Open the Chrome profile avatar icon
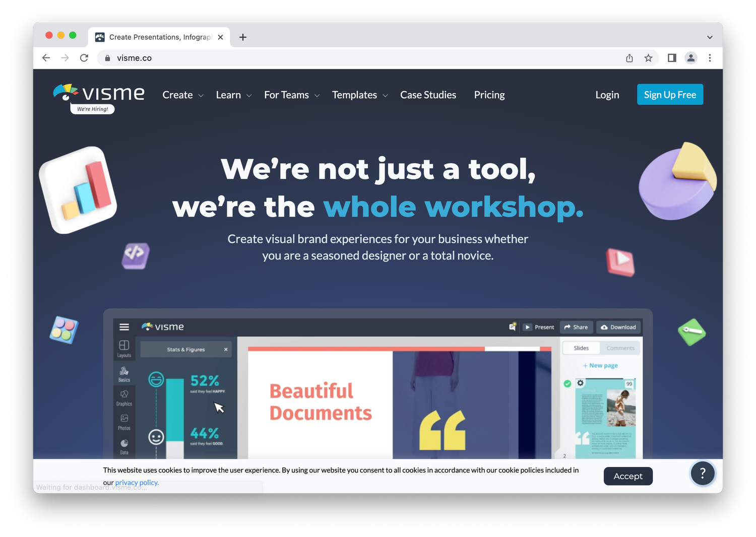 pyautogui.click(x=691, y=58)
